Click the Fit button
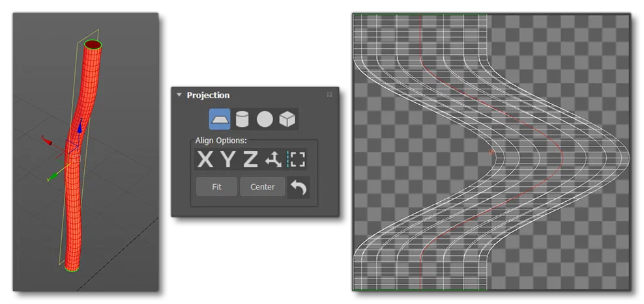 (x=216, y=187)
